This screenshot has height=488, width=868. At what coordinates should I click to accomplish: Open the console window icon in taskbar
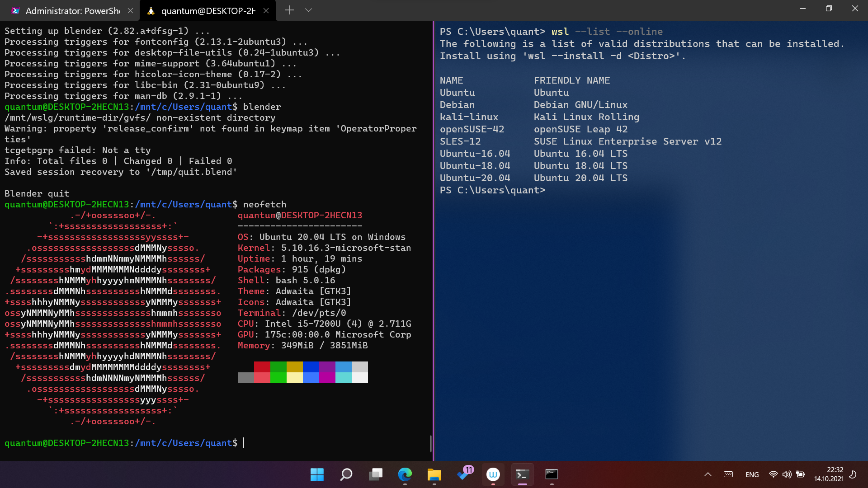point(552,474)
